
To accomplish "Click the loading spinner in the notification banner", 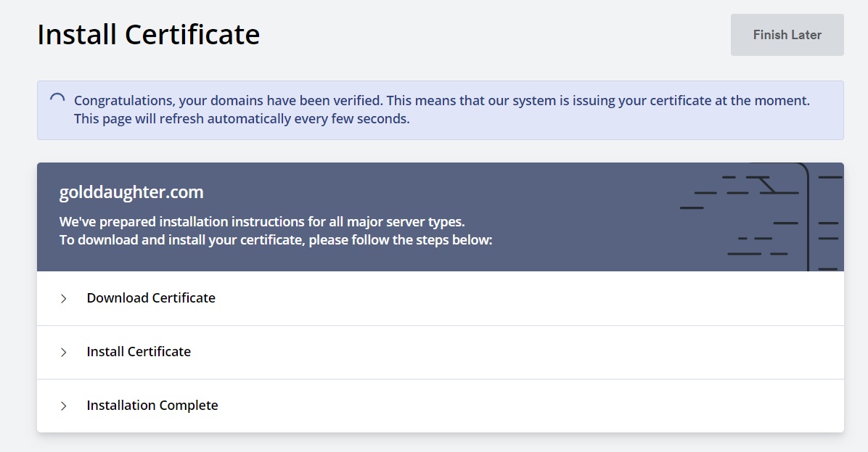I will (x=57, y=100).
